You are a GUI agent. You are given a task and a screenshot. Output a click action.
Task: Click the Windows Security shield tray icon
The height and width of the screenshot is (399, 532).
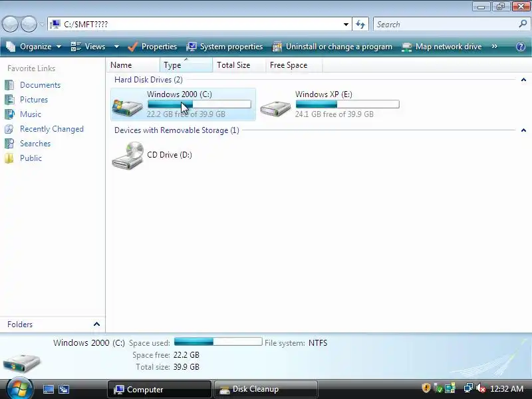tap(426, 388)
